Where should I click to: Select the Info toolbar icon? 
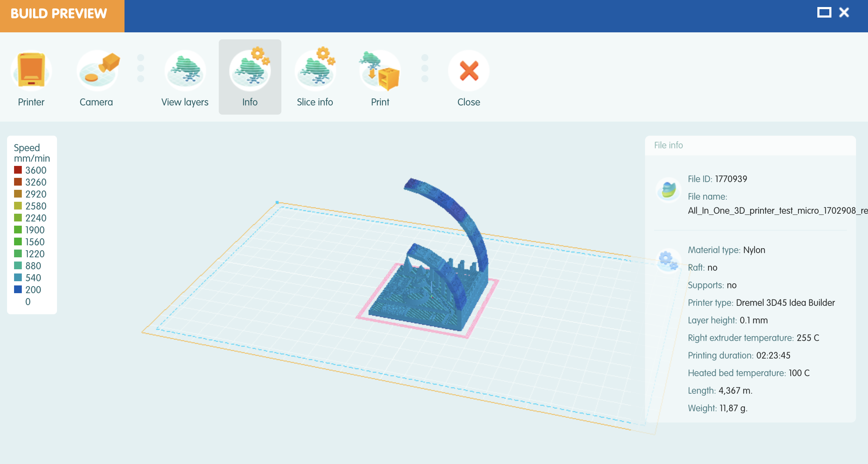pos(250,71)
